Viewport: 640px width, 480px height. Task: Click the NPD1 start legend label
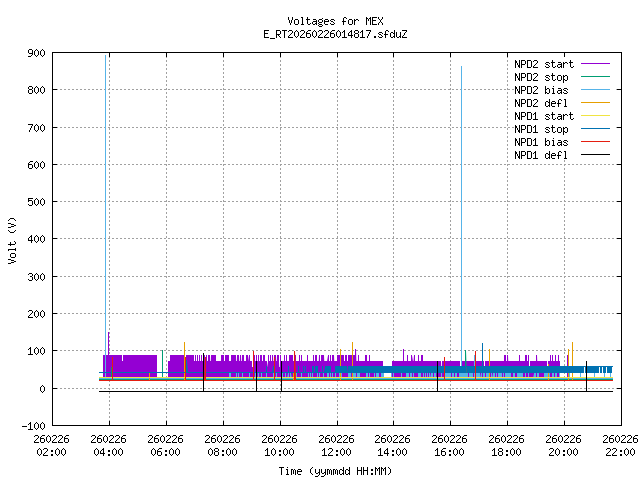541,116
